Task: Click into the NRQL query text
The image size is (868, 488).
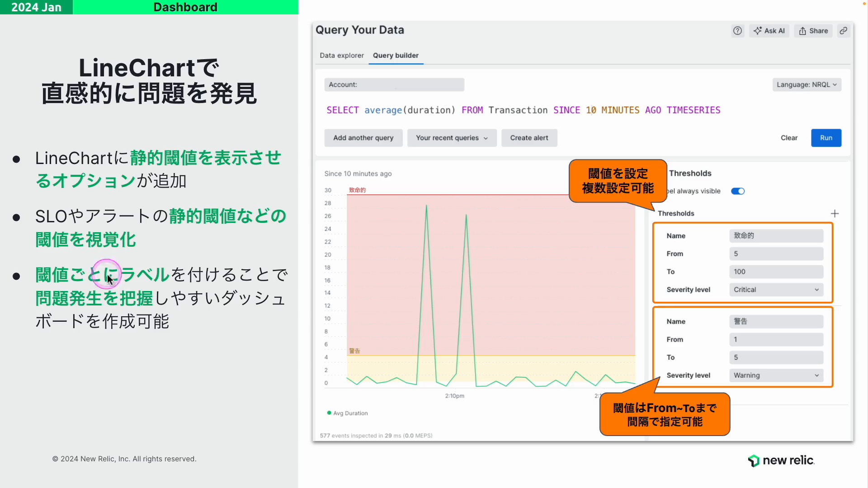Action: pos(524,110)
